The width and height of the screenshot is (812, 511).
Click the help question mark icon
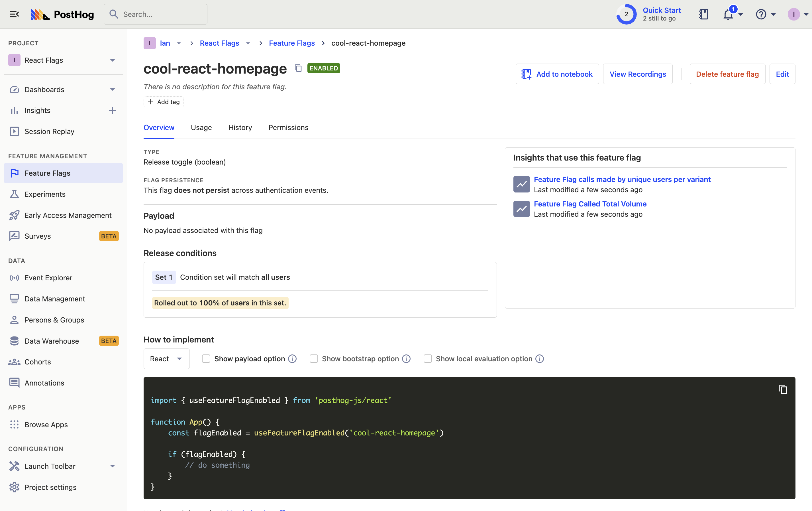761,14
